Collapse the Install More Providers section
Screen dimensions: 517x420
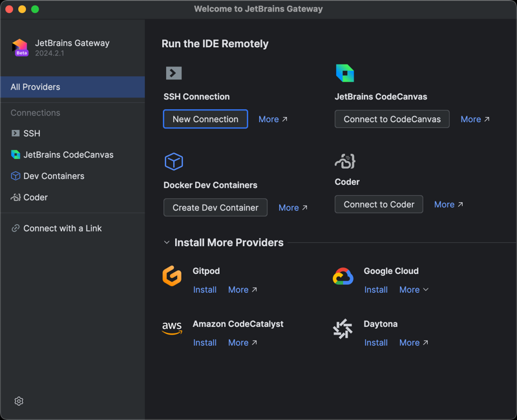coord(167,242)
